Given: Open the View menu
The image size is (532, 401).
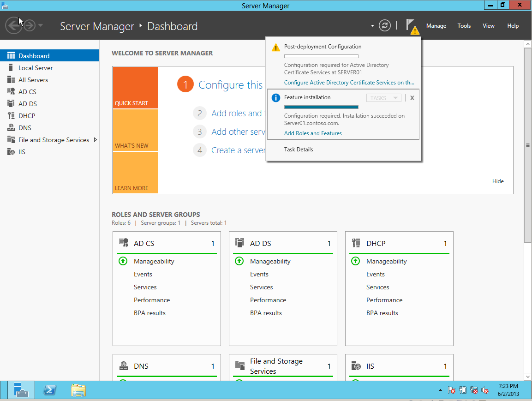Looking at the screenshot, I should pyautogui.click(x=488, y=26).
